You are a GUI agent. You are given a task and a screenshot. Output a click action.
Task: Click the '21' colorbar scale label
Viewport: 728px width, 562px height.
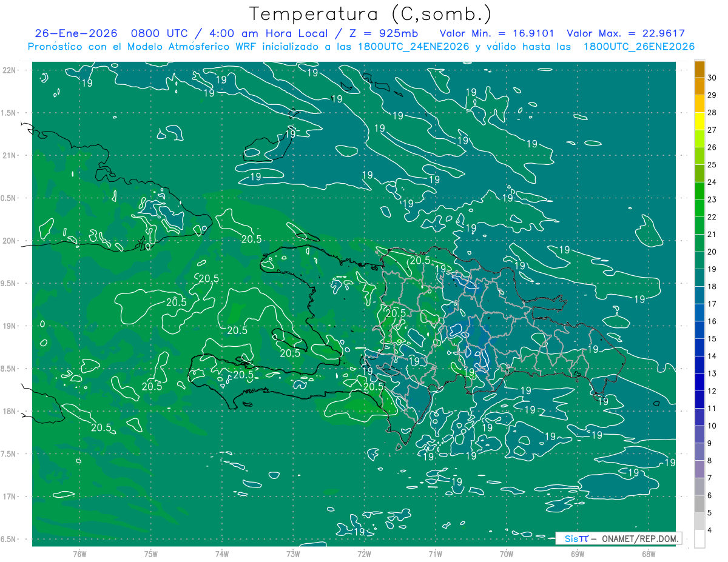tap(713, 234)
